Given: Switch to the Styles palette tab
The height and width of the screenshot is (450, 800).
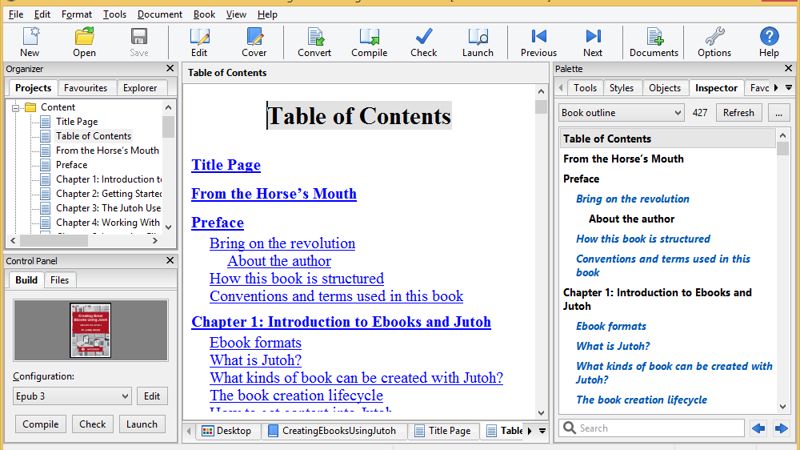Looking at the screenshot, I should point(621,88).
